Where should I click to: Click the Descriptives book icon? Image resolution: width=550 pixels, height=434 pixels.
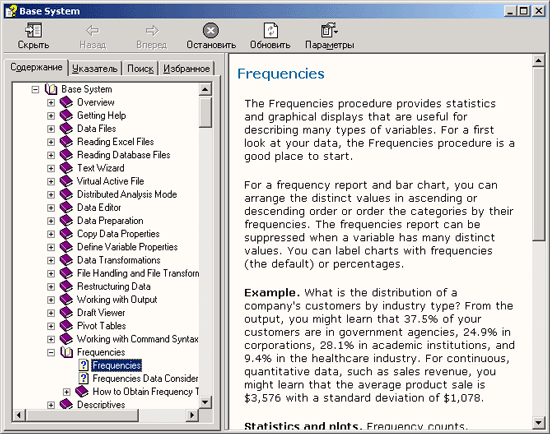[66, 405]
